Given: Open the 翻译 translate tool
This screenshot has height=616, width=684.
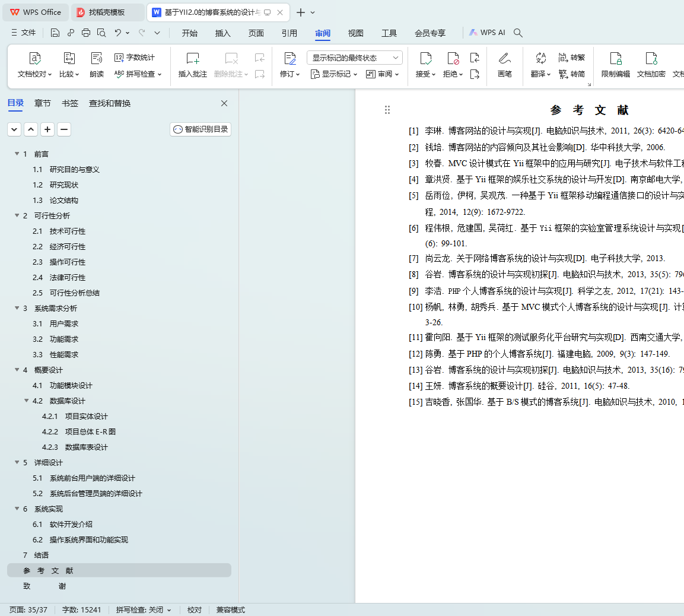Looking at the screenshot, I should pos(540,65).
